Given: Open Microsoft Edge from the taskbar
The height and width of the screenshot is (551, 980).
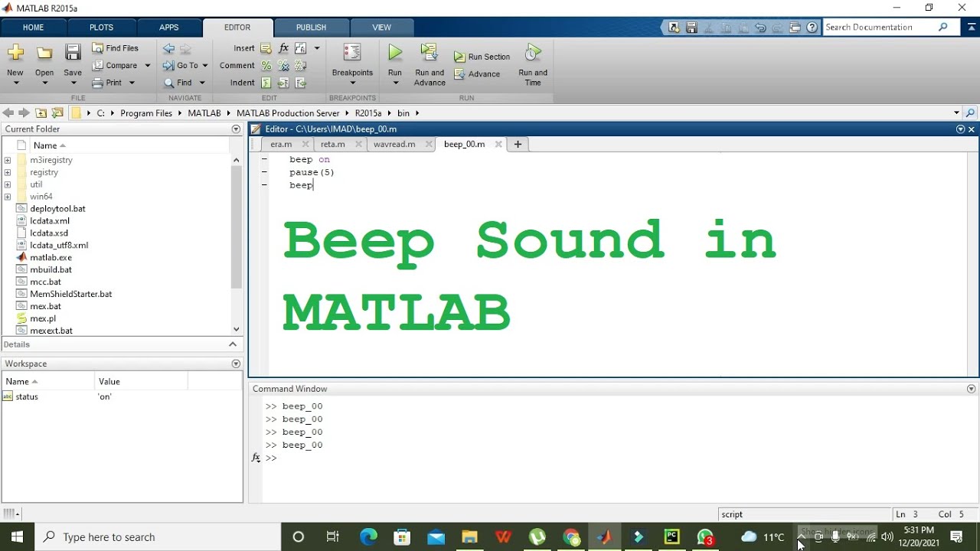Looking at the screenshot, I should [x=368, y=536].
